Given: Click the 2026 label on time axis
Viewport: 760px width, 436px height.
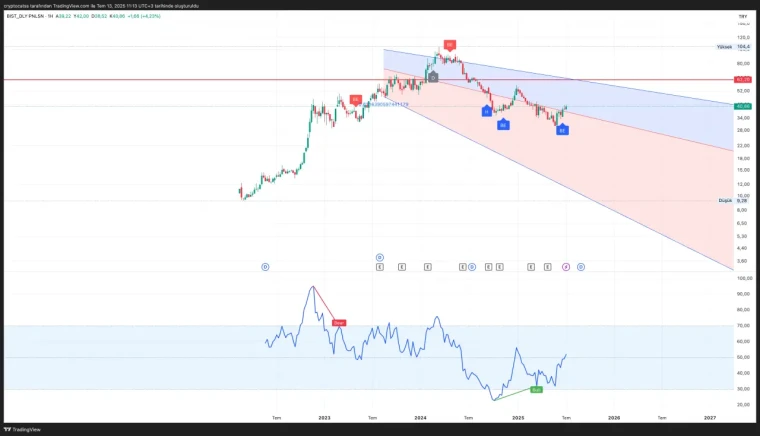Looking at the screenshot, I should pyautogui.click(x=614, y=416).
